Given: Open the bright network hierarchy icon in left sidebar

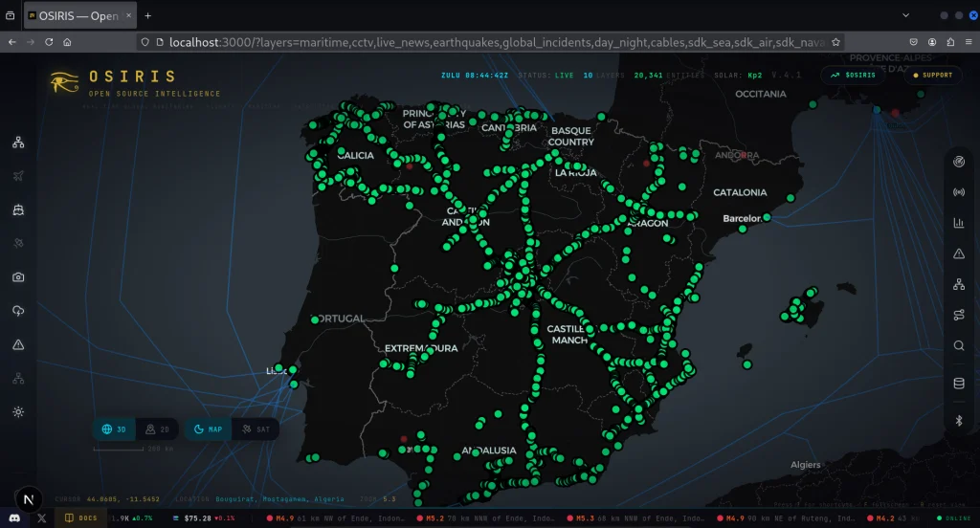Looking at the screenshot, I should (18, 143).
